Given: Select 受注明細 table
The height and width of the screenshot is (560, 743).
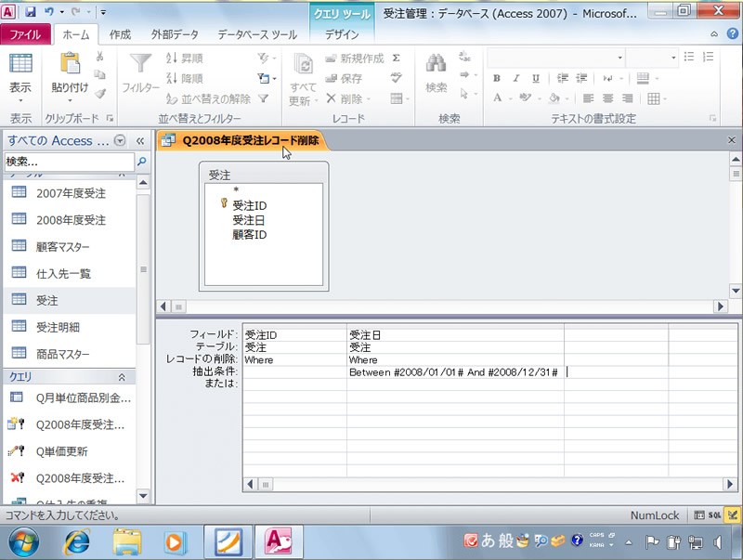Looking at the screenshot, I should coord(69,327).
